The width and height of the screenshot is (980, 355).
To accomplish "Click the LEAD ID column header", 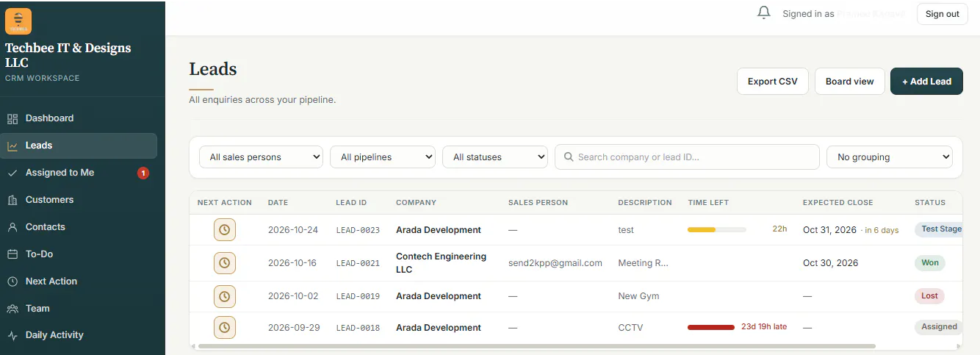I will (351, 203).
